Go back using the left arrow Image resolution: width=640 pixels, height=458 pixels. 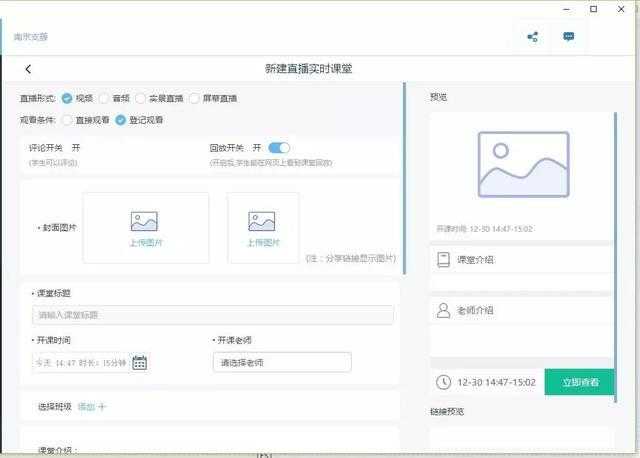click(28, 69)
